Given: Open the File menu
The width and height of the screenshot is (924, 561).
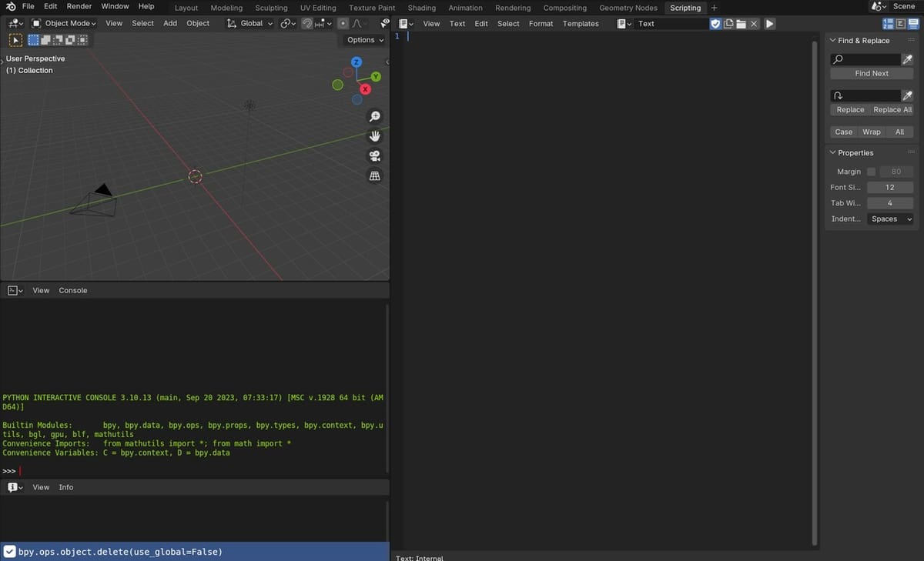Looking at the screenshot, I should (x=28, y=6).
